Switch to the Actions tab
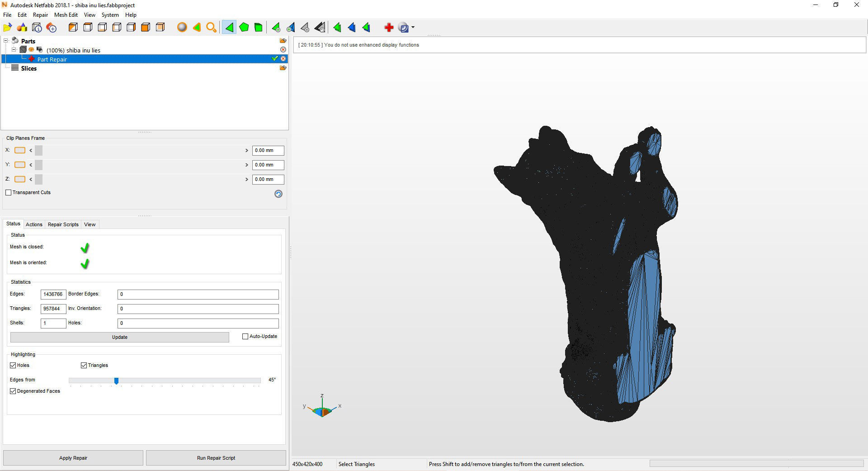868x471 pixels. 34,224
